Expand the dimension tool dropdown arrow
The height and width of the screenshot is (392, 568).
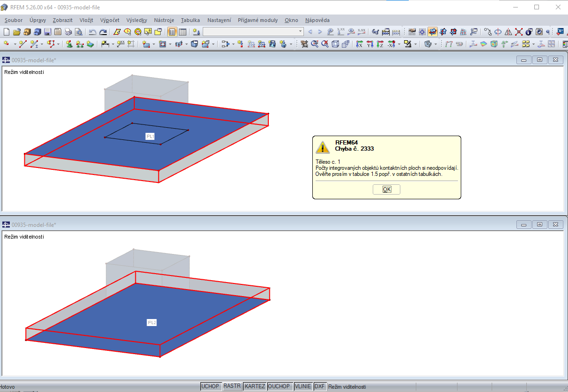click(113, 44)
